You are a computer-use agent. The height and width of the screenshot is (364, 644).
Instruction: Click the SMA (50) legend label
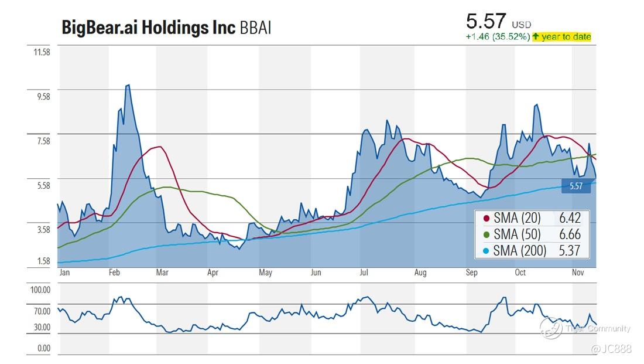pyautogui.click(x=517, y=234)
